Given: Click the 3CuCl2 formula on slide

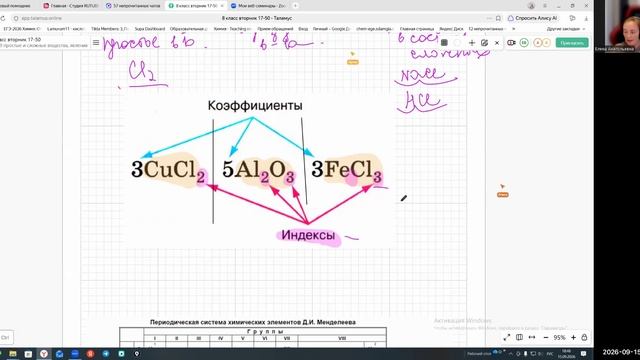Looking at the screenshot, I should tap(168, 170).
